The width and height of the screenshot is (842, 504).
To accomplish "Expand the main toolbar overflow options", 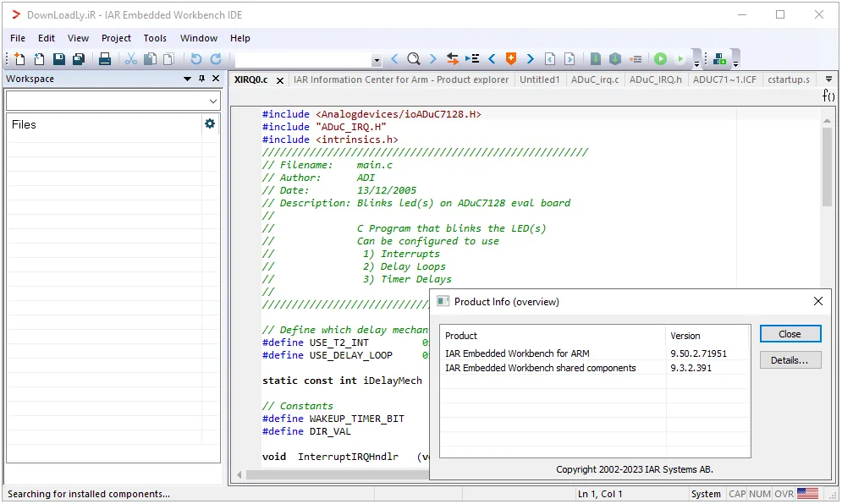I will tap(696, 64).
